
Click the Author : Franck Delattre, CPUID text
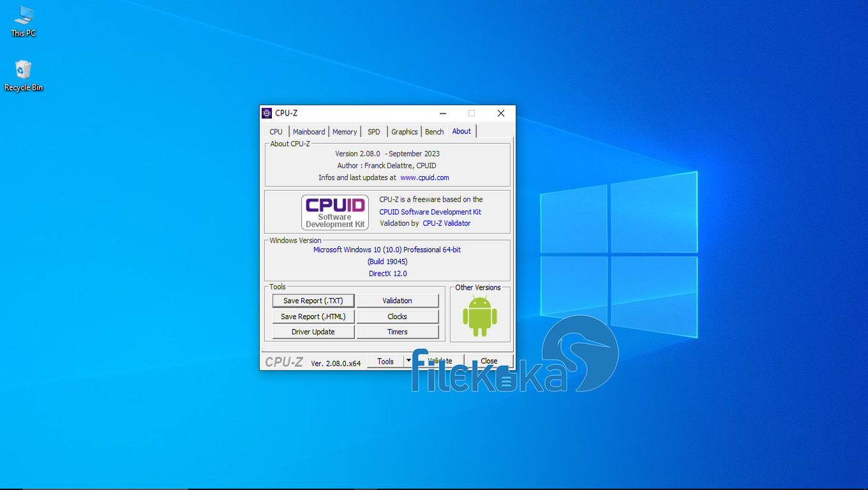(387, 166)
